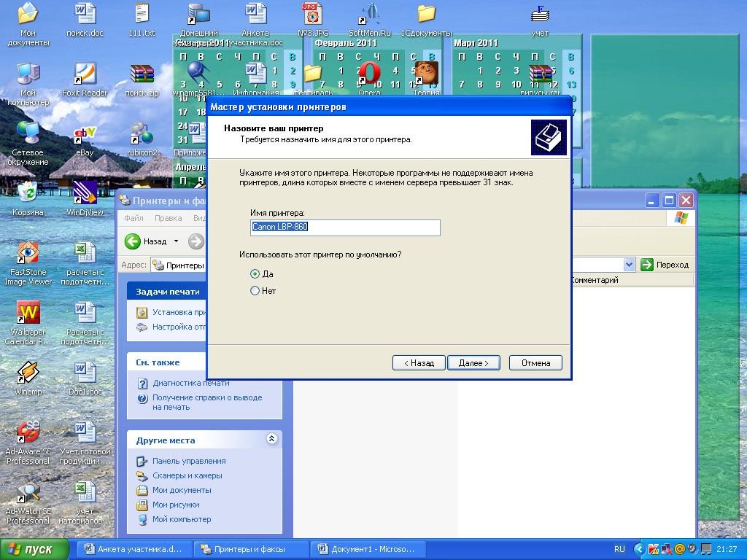747x560 pixels.
Task: Open the FastStone Image Viewer icon
Action: coord(28,254)
